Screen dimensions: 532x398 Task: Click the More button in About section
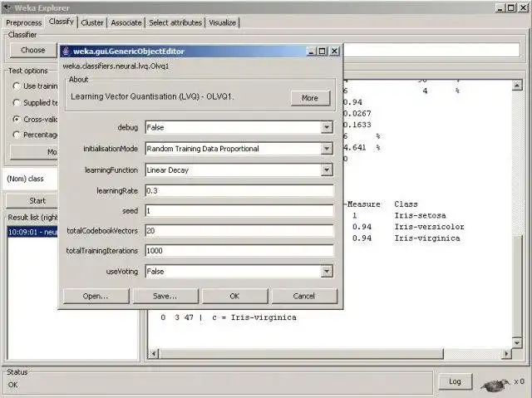pos(310,98)
